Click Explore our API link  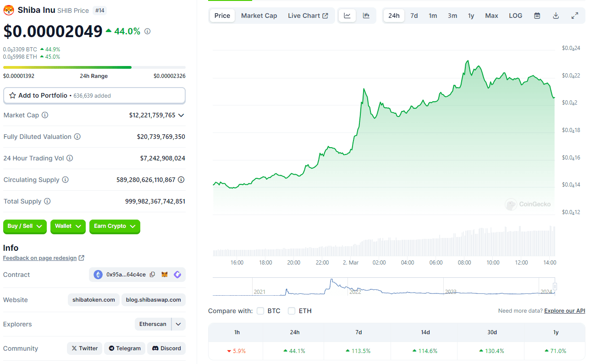564,311
